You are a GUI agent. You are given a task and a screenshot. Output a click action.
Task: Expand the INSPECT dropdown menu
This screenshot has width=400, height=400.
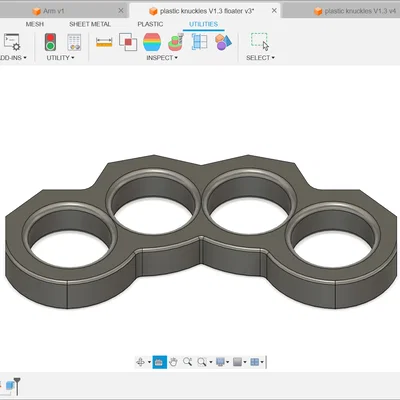[162, 58]
